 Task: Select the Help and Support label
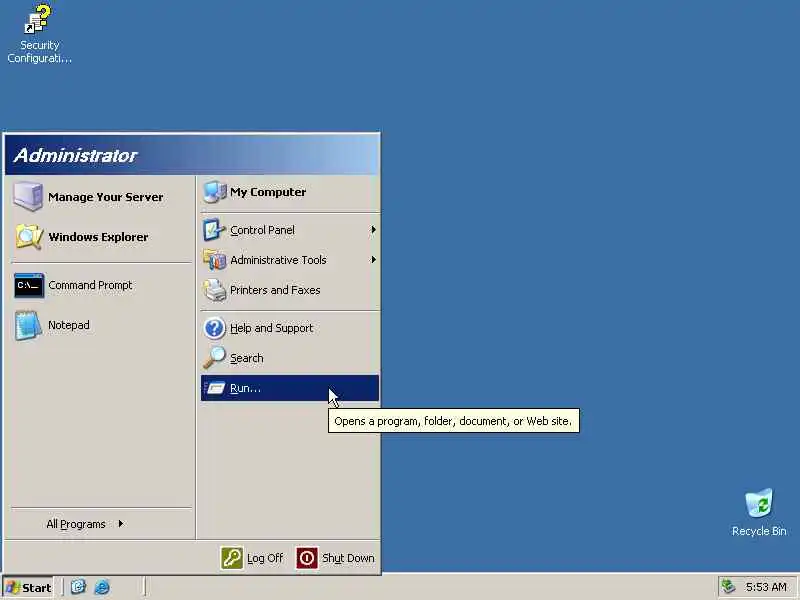pyautogui.click(x=271, y=328)
